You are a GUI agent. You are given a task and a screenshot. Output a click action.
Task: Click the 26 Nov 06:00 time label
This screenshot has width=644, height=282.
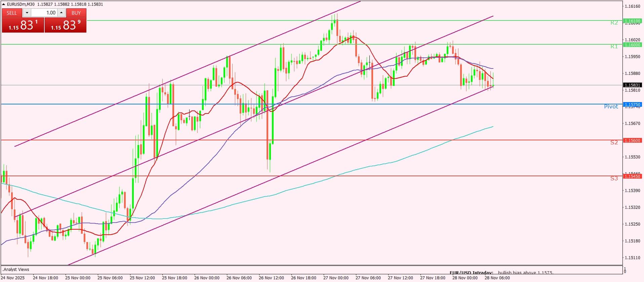(x=239, y=278)
